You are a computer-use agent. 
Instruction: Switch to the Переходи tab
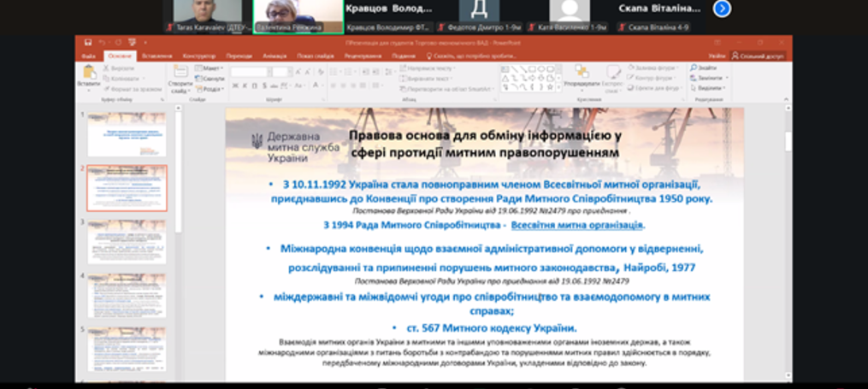239,56
